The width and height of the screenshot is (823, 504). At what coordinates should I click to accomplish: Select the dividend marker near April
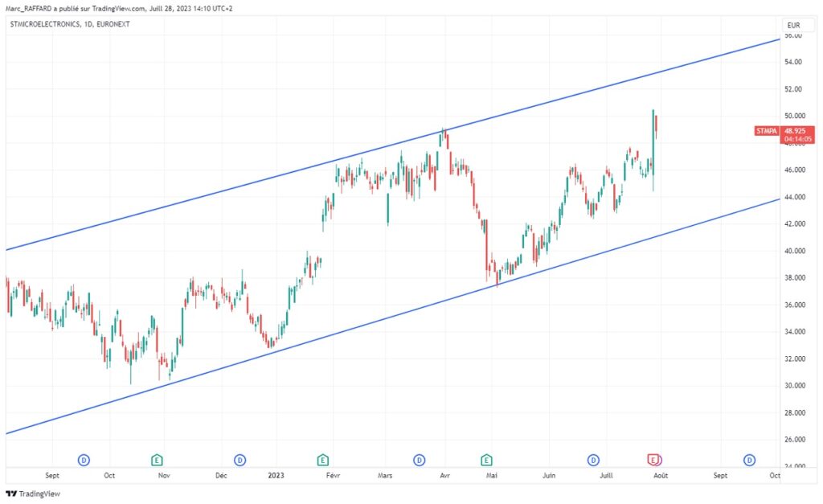pos(419,460)
